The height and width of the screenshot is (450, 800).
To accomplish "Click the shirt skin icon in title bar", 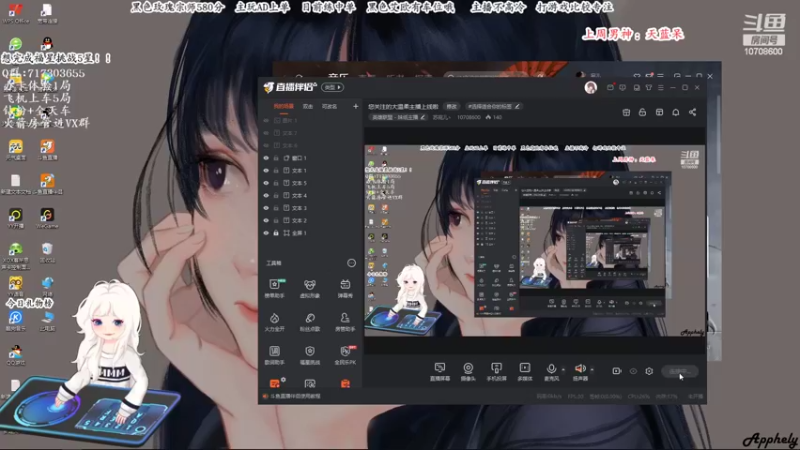I will click(x=648, y=88).
